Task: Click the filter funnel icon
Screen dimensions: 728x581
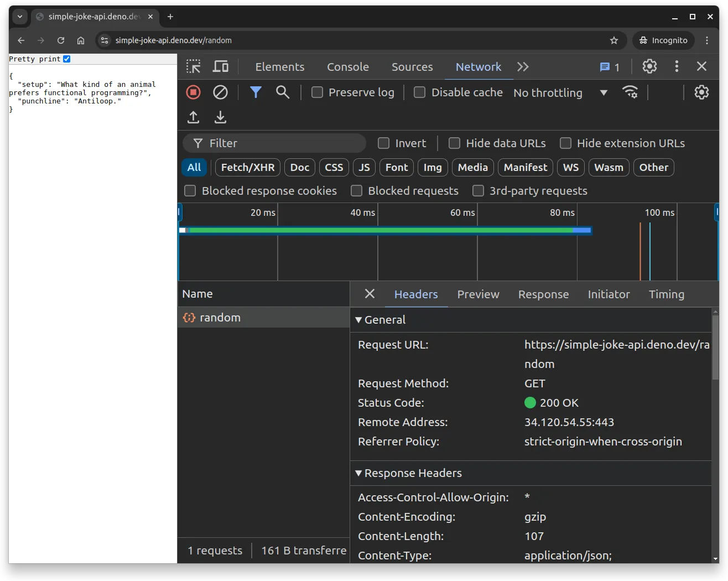Action: click(x=255, y=92)
